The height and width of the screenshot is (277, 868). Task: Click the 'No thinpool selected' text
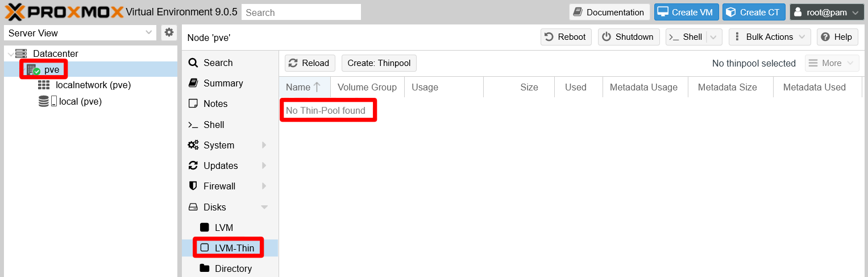(x=754, y=63)
